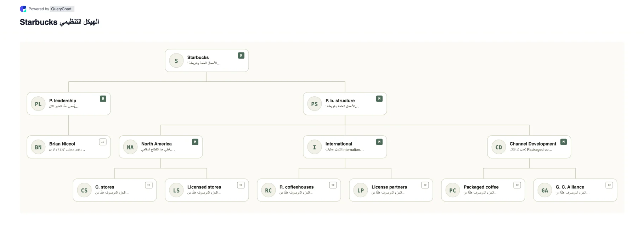Select the P. leadership node name

pos(63,101)
